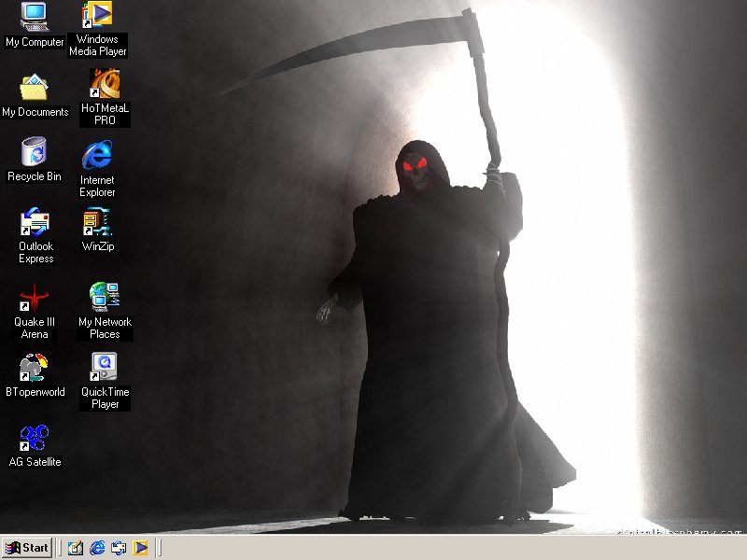This screenshot has width=747, height=560.
Task: Select the BTopenworld desktop shortcut
Action: click(x=35, y=368)
